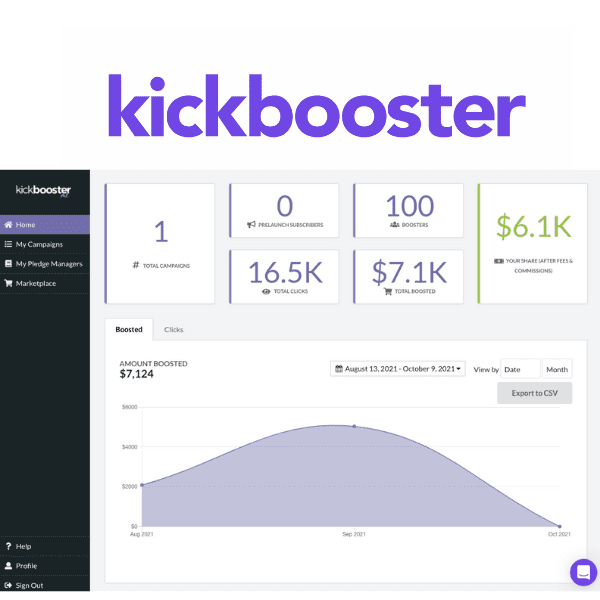Click the Total Clicks 16.5K card
This screenshot has width=600, height=600.
[x=284, y=276]
